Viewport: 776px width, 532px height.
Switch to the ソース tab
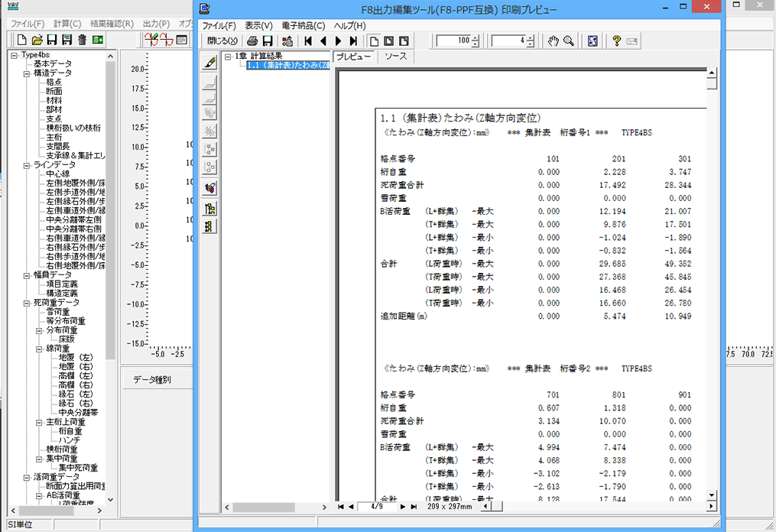pyautogui.click(x=396, y=57)
